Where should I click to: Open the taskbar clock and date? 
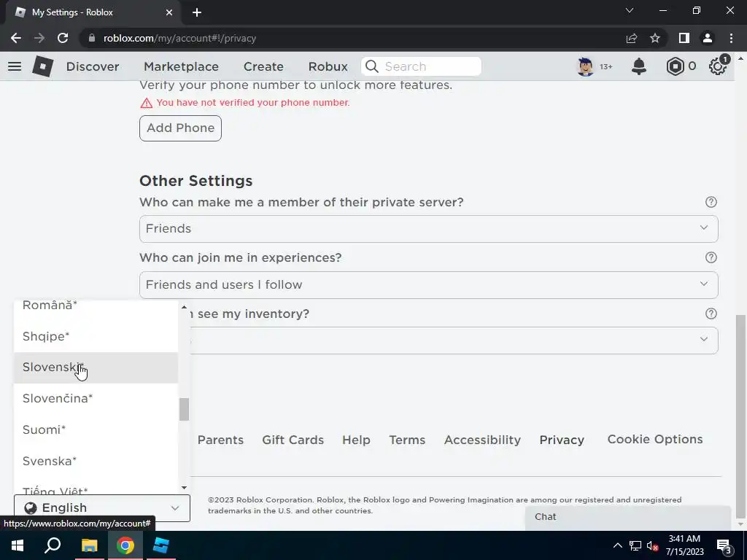tap(684, 545)
